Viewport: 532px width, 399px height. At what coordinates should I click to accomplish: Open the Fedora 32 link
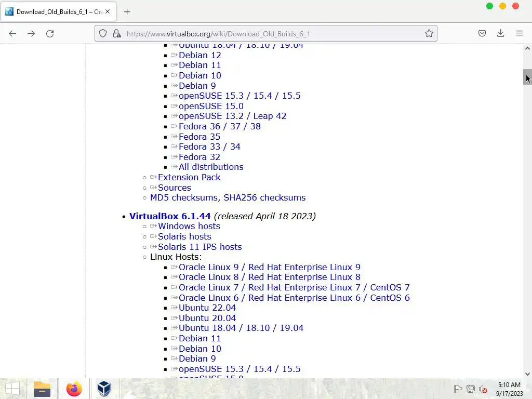199,157
